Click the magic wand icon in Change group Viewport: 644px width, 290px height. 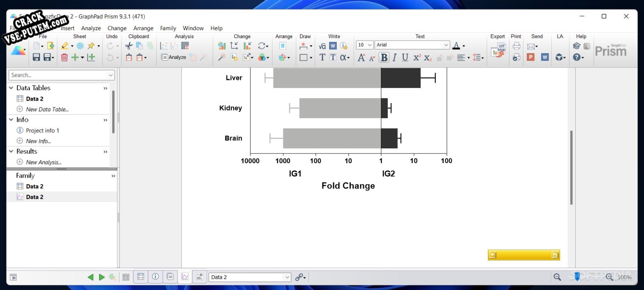click(222, 57)
